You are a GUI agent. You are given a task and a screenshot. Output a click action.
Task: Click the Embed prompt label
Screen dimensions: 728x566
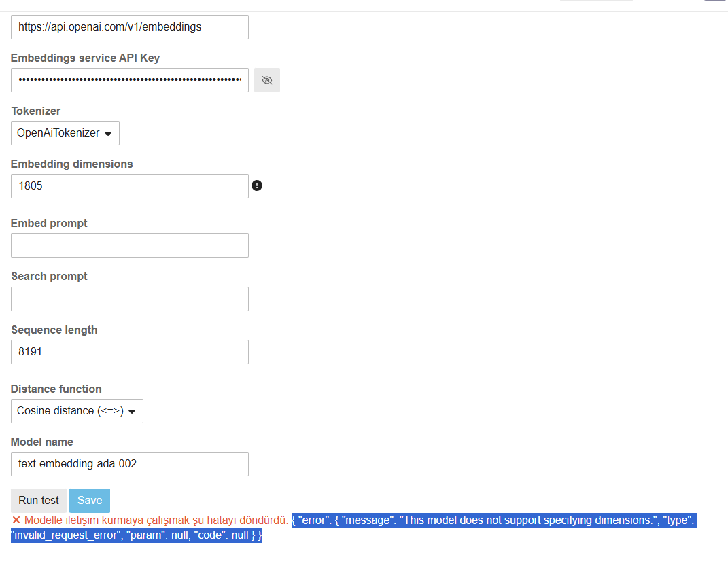(49, 223)
